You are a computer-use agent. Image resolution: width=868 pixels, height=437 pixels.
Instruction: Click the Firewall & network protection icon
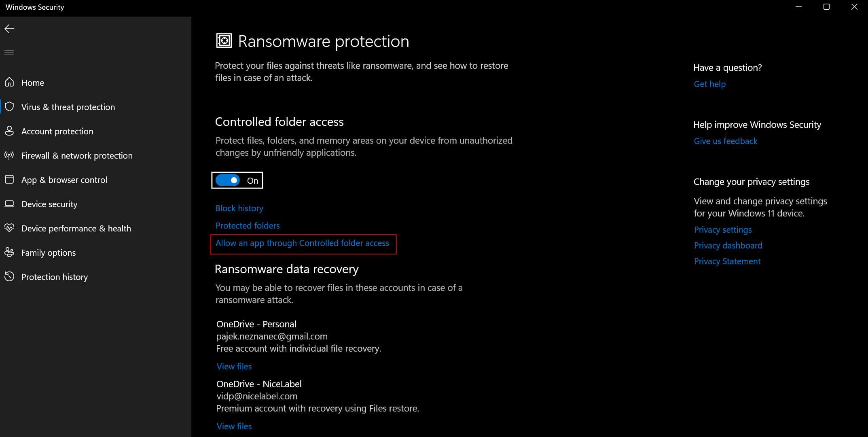click(x=9, y=155)
